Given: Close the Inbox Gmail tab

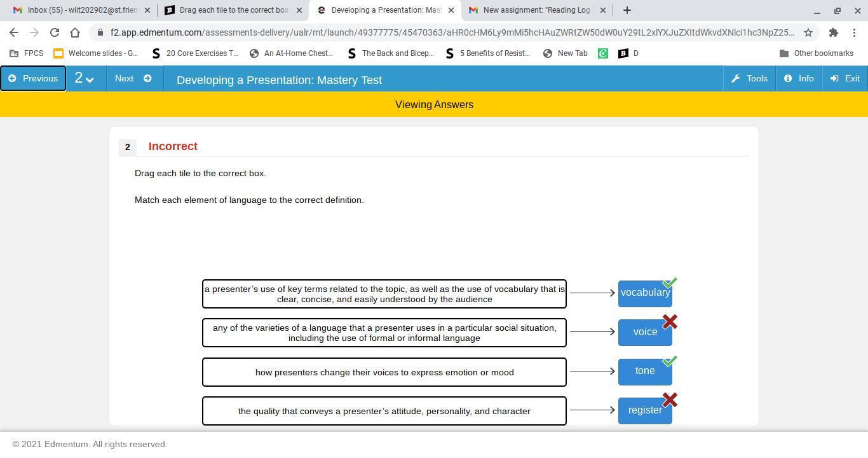Looking at the screenshot, I should [x=147, y=10].
